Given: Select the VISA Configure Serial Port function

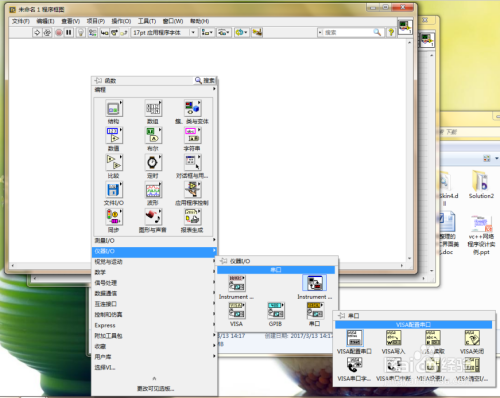Looking at the screenshot, I should coord(354,338).
